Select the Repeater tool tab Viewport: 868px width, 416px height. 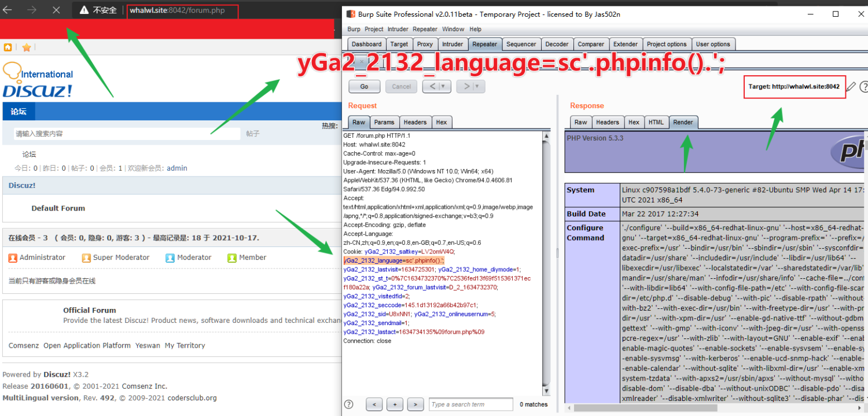click(x=485, y=44)
